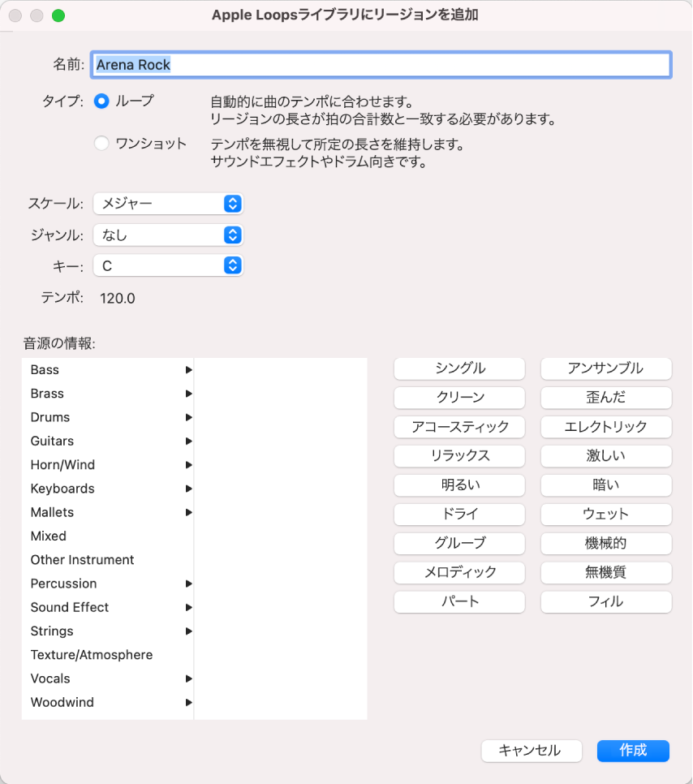
Task: Open the キー dropdown showing C
Action: pos(168,266)
